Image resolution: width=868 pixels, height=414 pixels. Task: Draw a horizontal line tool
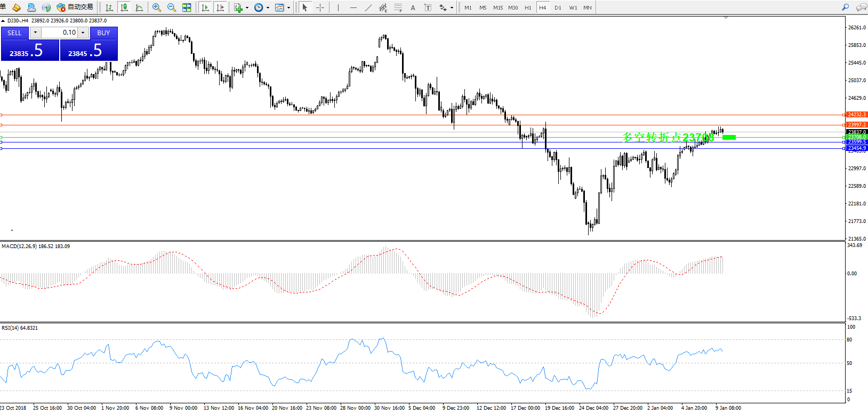(x=353, y=7)
